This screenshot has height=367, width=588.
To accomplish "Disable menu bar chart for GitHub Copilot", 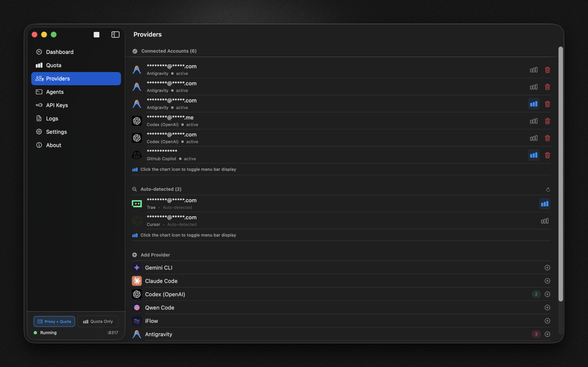I will click(x=533, y=155).
